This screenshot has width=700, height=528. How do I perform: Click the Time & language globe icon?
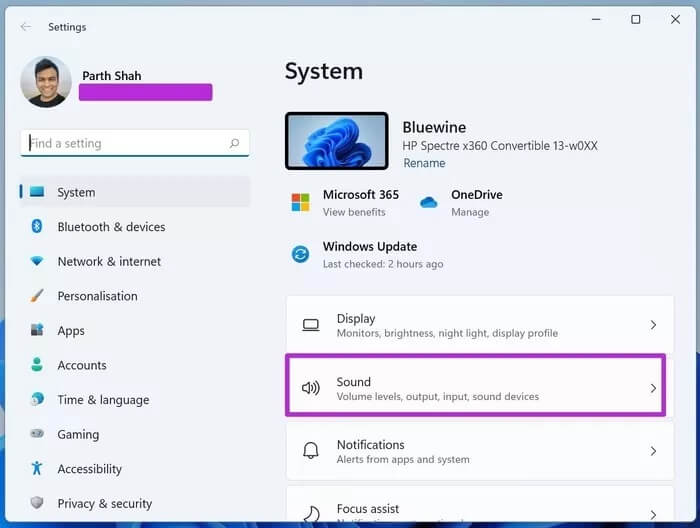coord(37,399)
